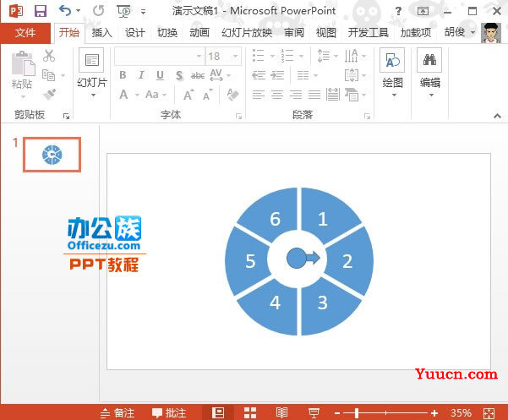Switch to the 设计 tab
508x420 pixels.
(134, 33)
